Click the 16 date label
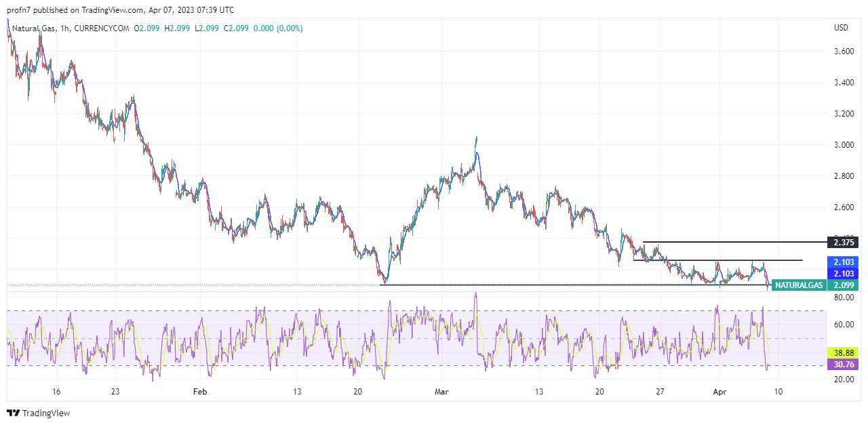This screenshot has height=425, width=868. coord(56,392)
